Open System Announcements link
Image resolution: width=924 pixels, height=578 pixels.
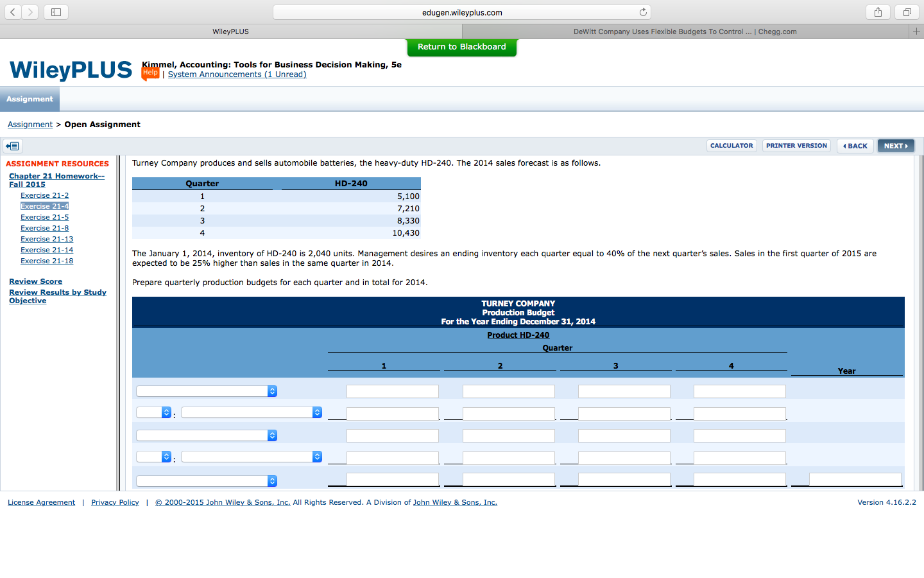coord(237,74)
